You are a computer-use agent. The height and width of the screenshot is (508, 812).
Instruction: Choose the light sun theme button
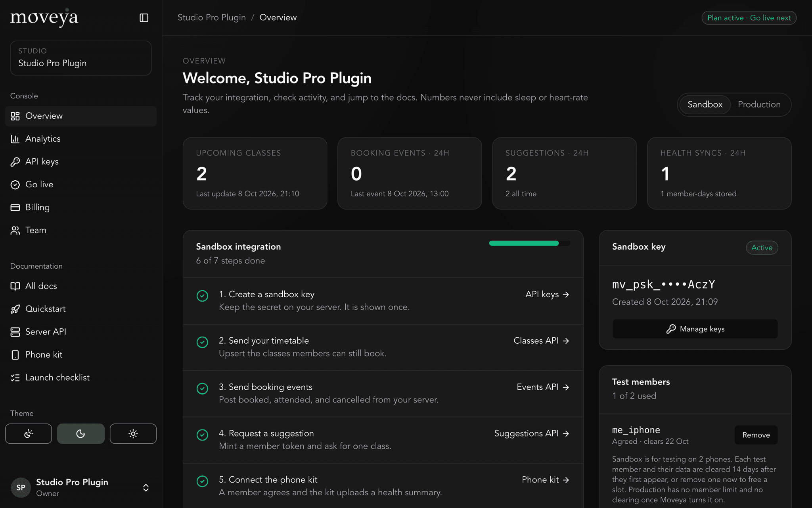point(133,433)
